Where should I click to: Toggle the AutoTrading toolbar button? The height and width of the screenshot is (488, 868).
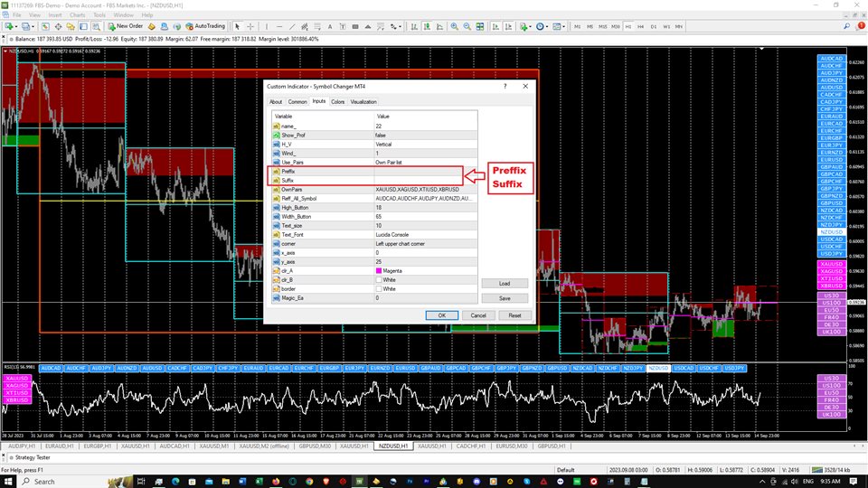pyautogui.click(x=205, y=26)
